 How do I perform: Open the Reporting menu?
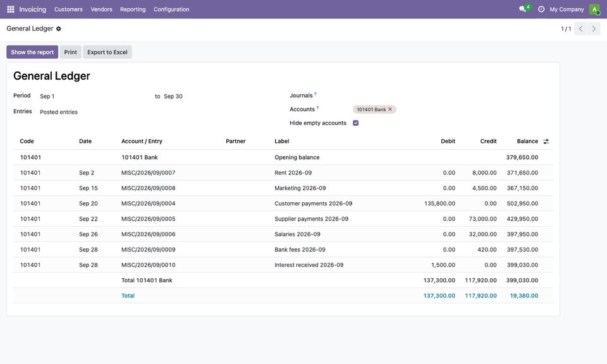[133, 9]
